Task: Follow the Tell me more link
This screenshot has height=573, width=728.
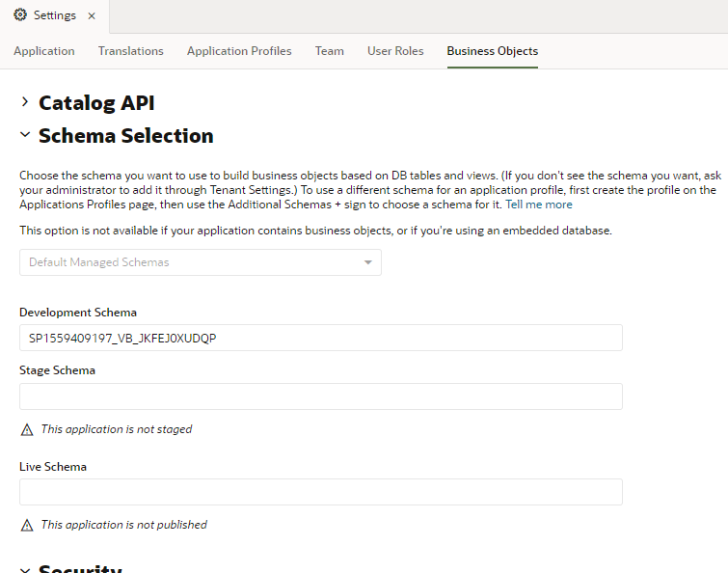Action: [x=539, y=205]
